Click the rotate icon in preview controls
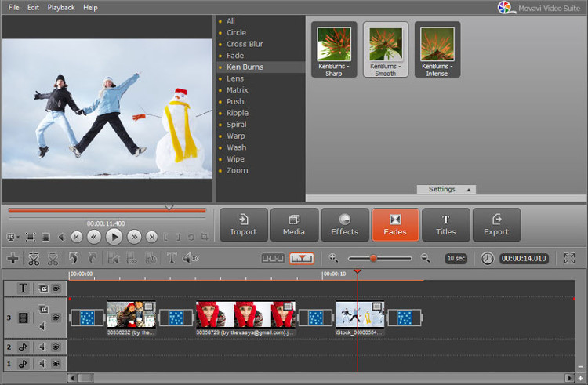Screen dimensions: 588x385 [191, 237]
